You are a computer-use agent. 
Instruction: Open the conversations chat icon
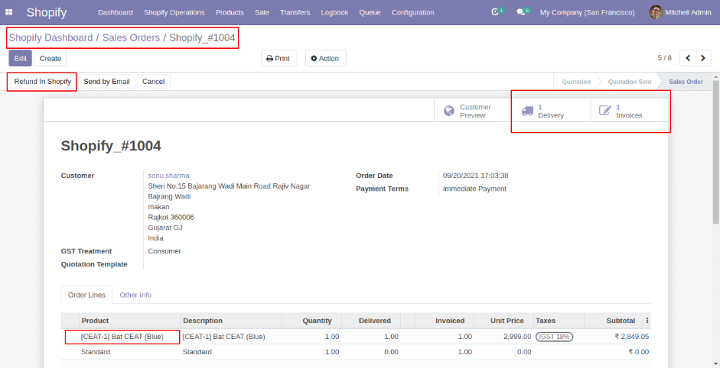pos(520,12)
